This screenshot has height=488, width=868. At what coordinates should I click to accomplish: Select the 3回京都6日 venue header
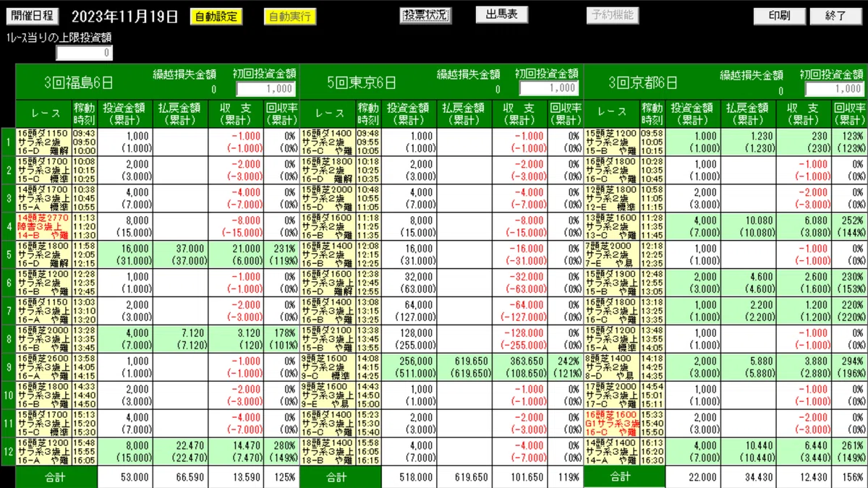[x=642, y=83]
